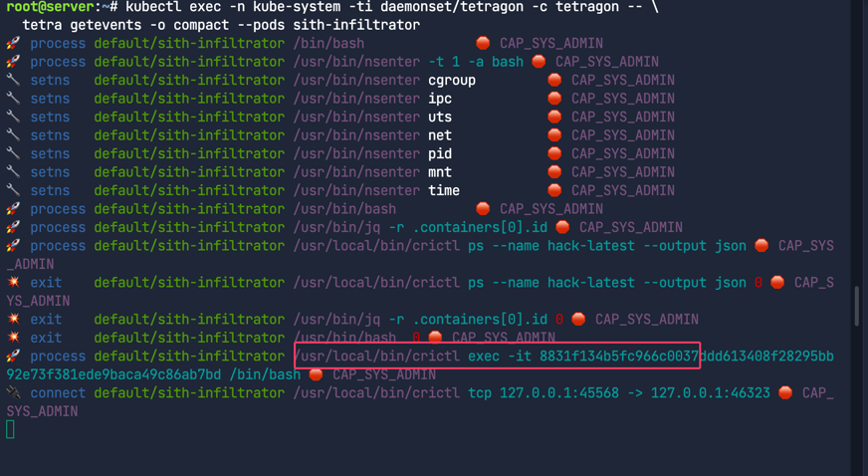
Task: Click the rocket icon beside the nsenter -t 1 process
Action: click(13, 62)
